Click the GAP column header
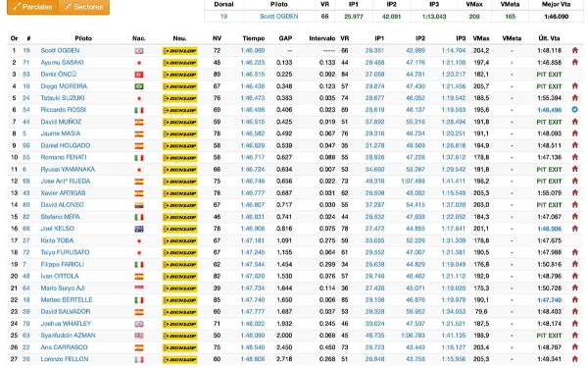The width and height of the screenshot is (588, 368). [285, 38]
